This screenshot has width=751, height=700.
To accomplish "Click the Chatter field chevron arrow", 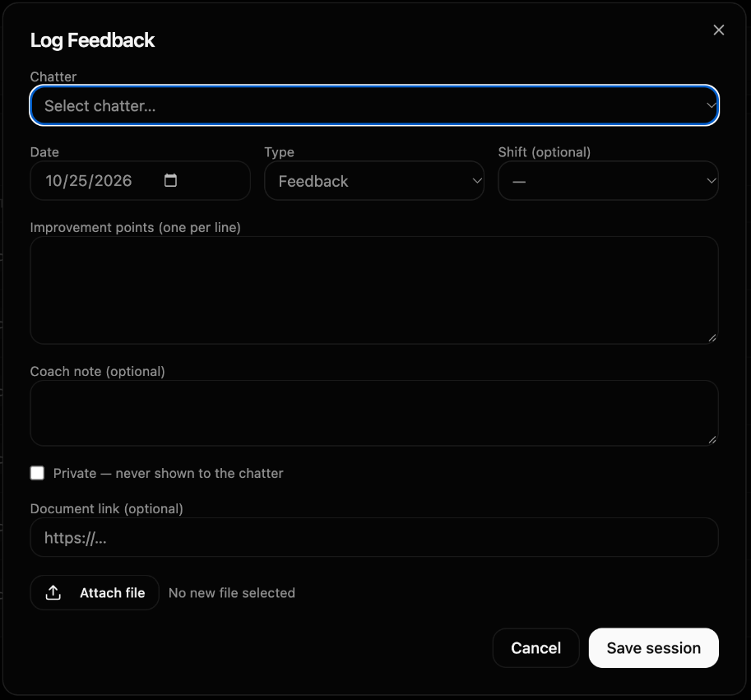I will coord(712,105).
